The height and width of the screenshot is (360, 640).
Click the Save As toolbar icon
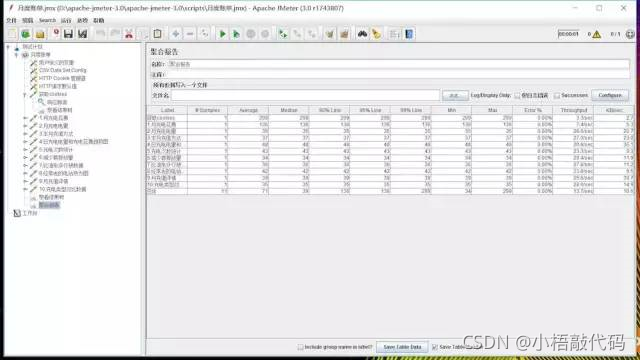(82, 34)
